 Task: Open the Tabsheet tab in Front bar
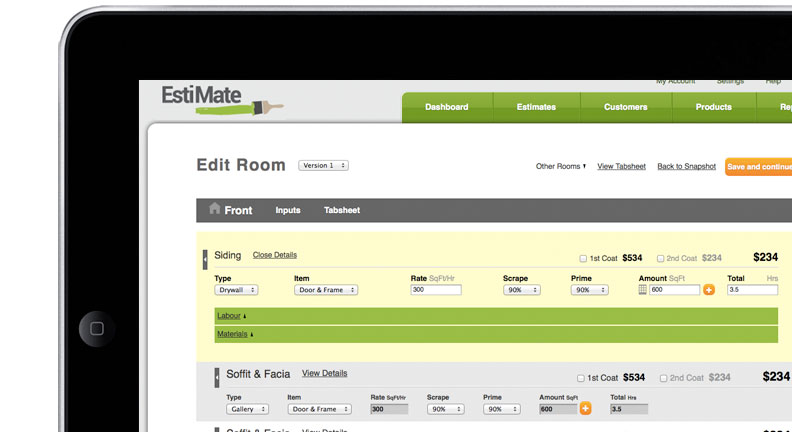click(x=342, y=210)
